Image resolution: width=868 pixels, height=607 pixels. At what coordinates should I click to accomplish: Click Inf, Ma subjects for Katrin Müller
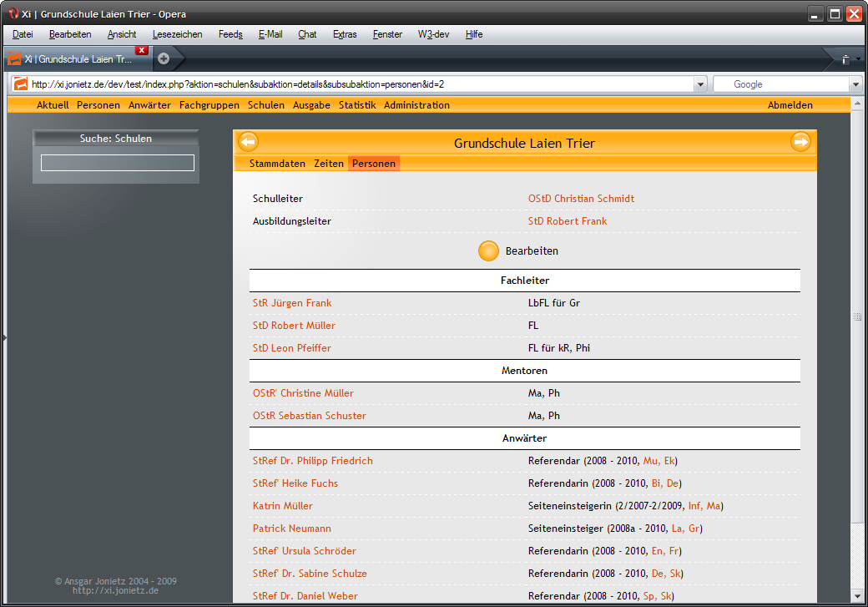pos(704,506)
